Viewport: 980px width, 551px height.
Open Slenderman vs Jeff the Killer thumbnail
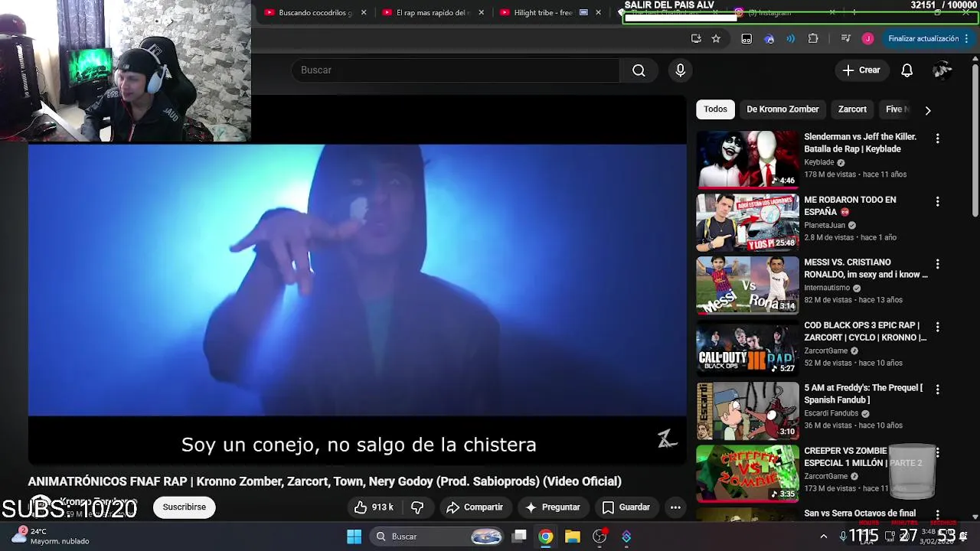(747, 159)
